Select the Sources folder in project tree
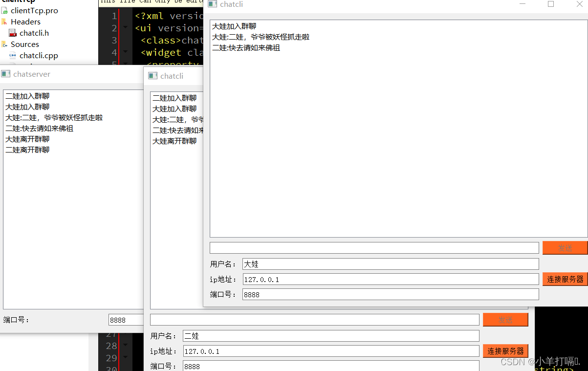Image resolution: width=588 pixels, height=371 pixels. (25, 44)
